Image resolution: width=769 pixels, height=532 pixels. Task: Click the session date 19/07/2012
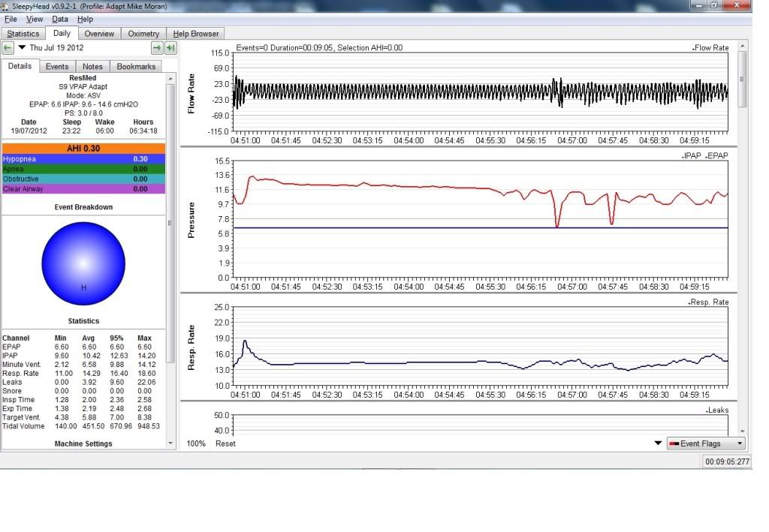click(29, 131)
